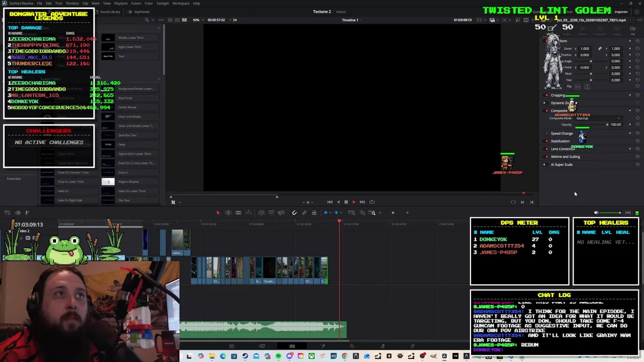Viewport: 644px width, 362px height.
Task: Click the Insert Clip icon
Action: click(261, 213)
